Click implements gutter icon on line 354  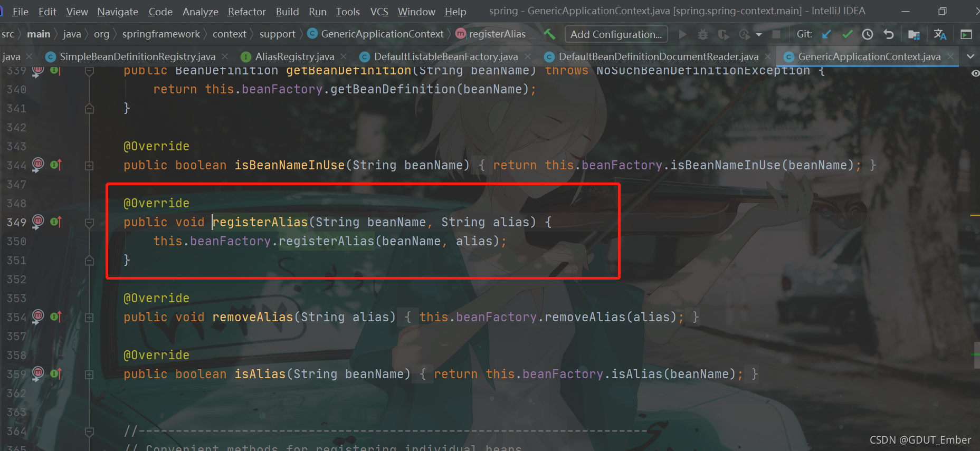(x=56, y=317)
